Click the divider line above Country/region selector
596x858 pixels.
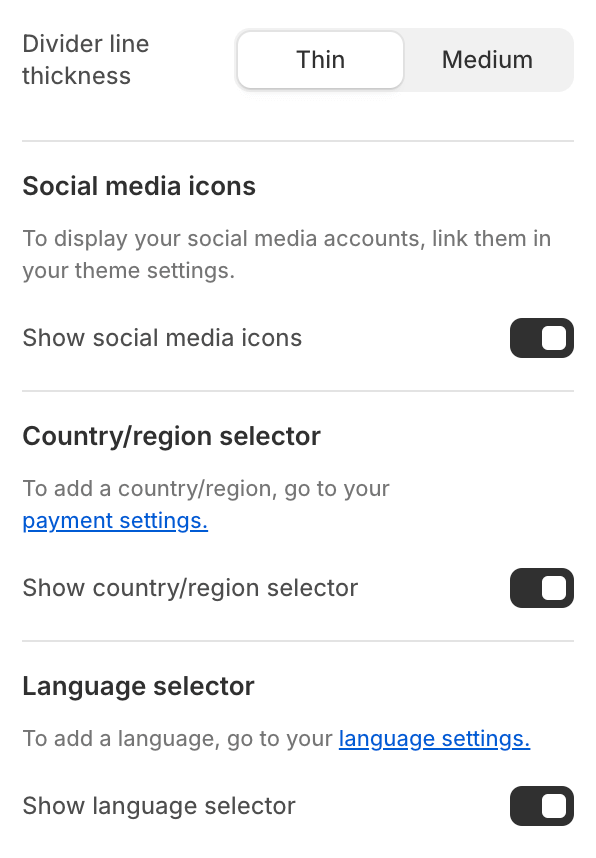click(298, 391)
